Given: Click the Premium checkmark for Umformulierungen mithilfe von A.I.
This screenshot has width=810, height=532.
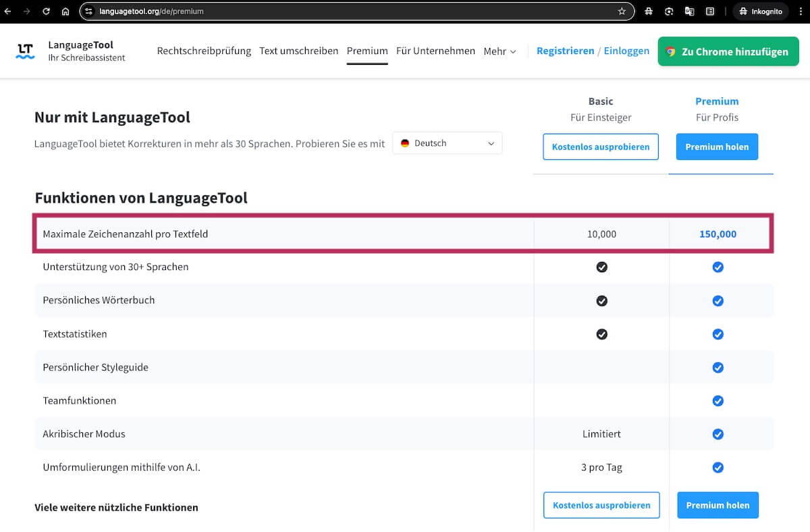Looking at the screenshot, I should point(718,467).
